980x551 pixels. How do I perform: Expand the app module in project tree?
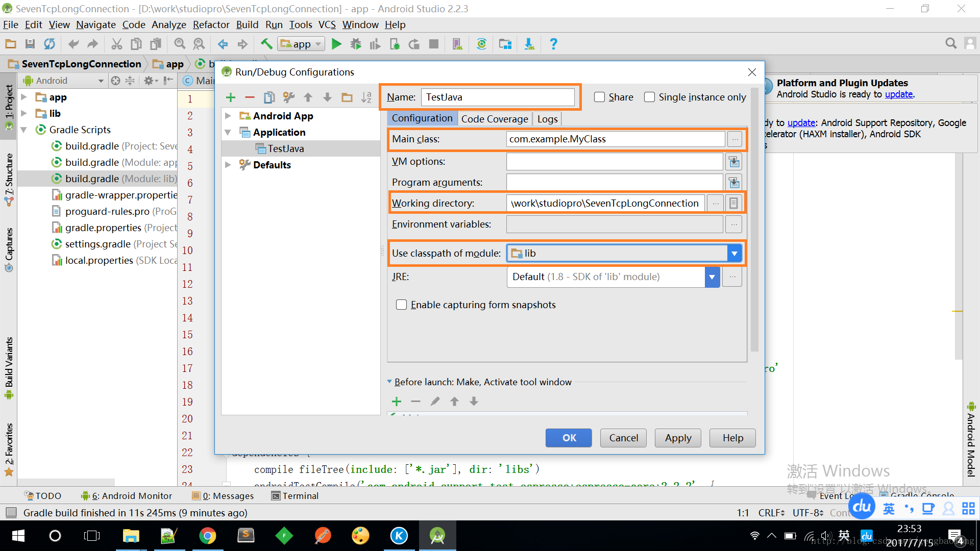(x=23, y=97)
